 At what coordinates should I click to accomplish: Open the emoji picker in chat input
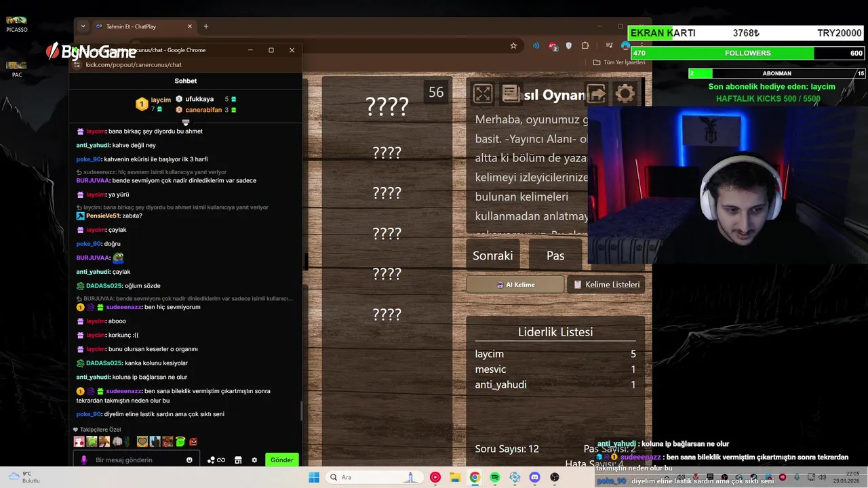point(189,460)
